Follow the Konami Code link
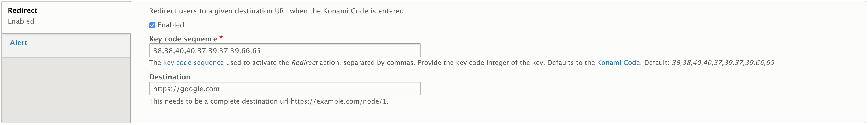Image resolution: width=868 pixels, height=125 pixels. 618,63
